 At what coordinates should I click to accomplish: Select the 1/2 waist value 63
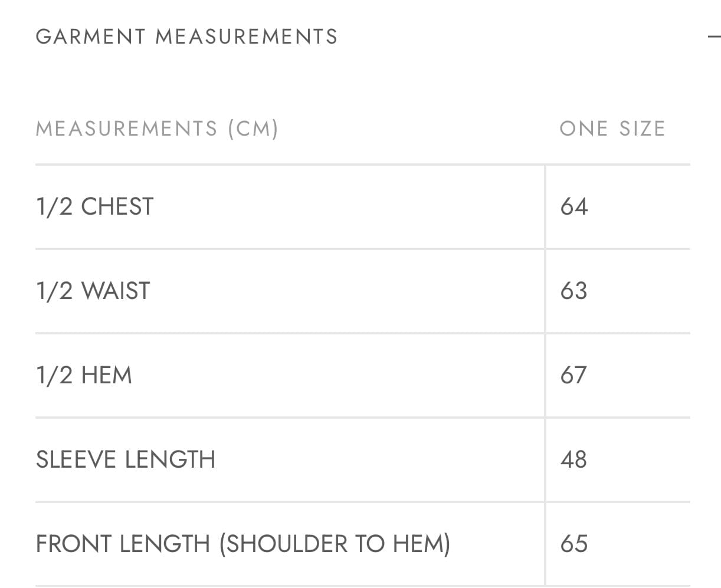(574, 291)
